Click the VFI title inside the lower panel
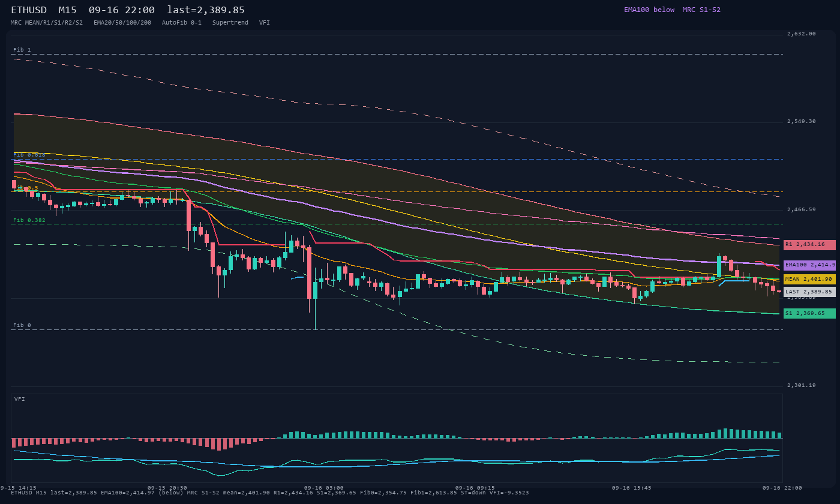 (x=20, y=399)
